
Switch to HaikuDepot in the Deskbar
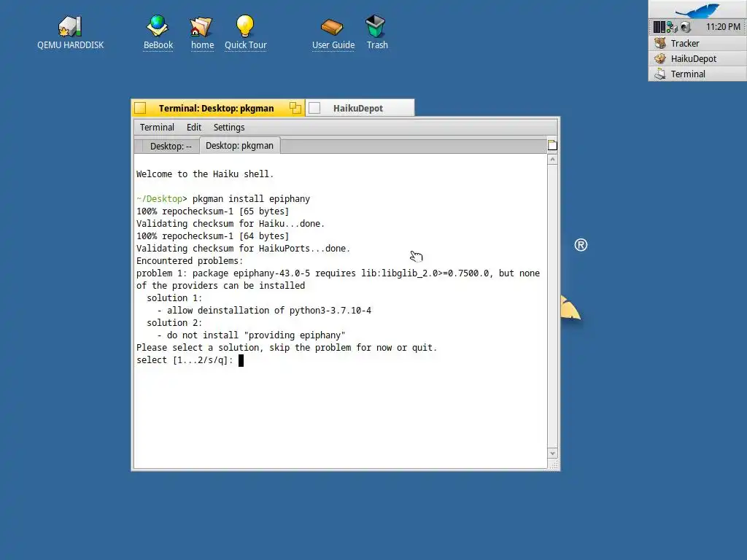tap(697, 58)
